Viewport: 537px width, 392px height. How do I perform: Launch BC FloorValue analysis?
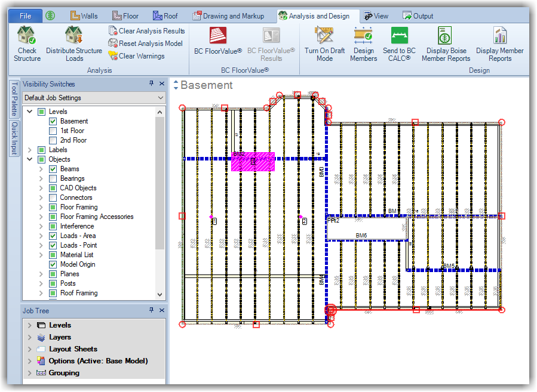coord(217,37)
